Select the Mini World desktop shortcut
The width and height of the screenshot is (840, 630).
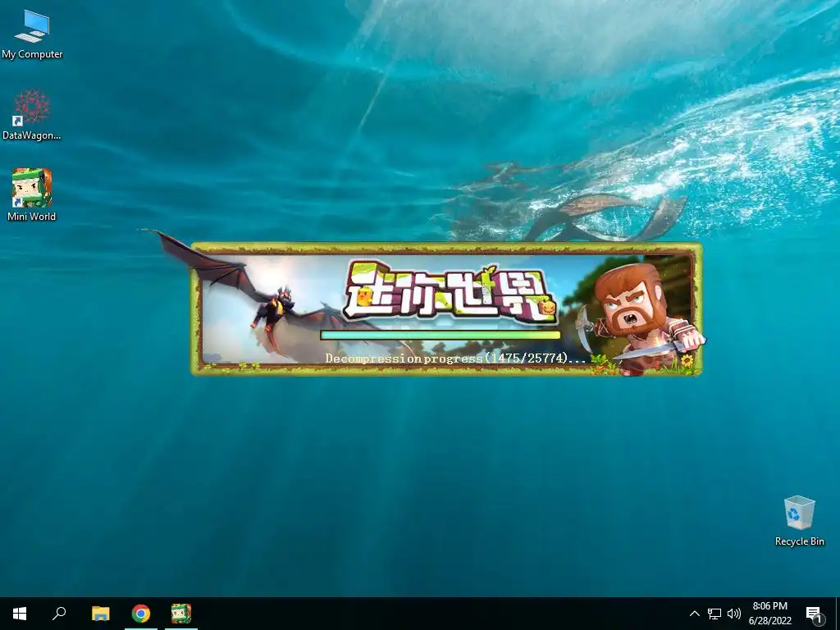coord(32,194)
